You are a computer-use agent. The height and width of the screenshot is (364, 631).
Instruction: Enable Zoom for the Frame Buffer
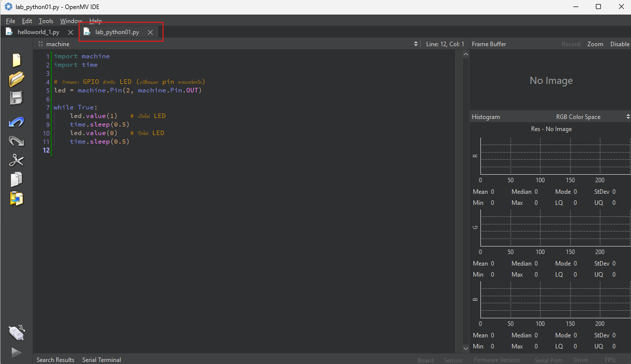pyautogui.click(x=595, y=44)
